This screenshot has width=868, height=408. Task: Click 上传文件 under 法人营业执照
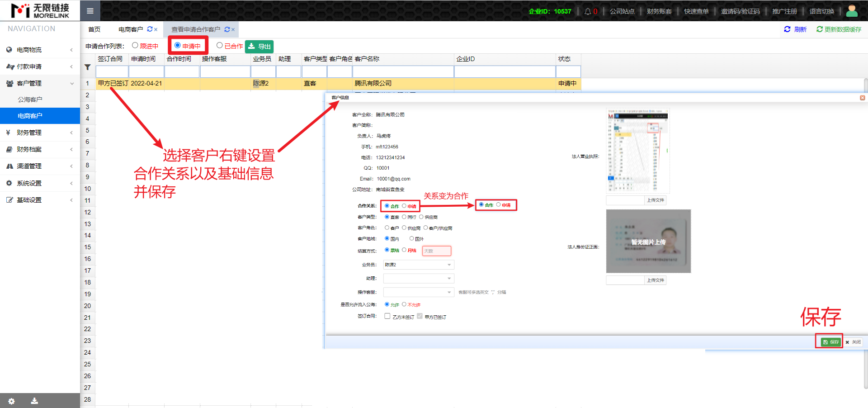click(x=655, y=200)
